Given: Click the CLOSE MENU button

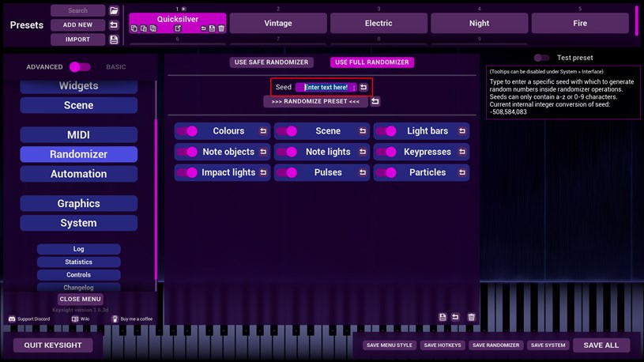Looking at the screenshot, I should (x=80, y=299).
